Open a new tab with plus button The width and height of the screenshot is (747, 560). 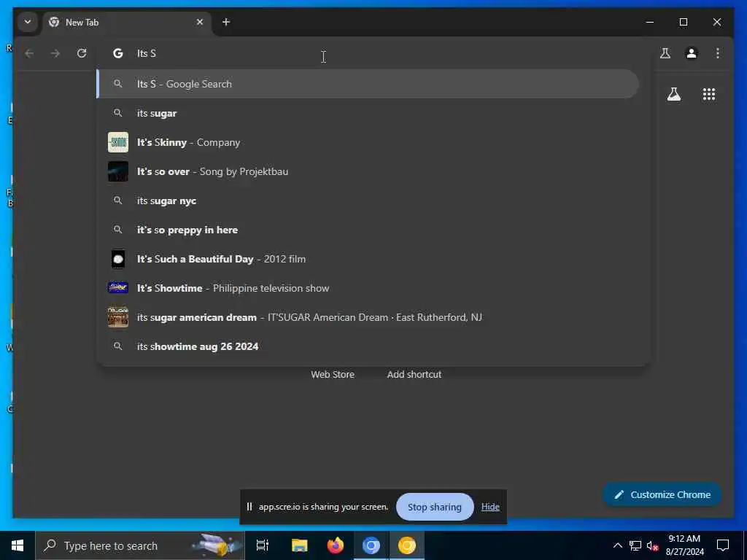click(x=226, y=22)
